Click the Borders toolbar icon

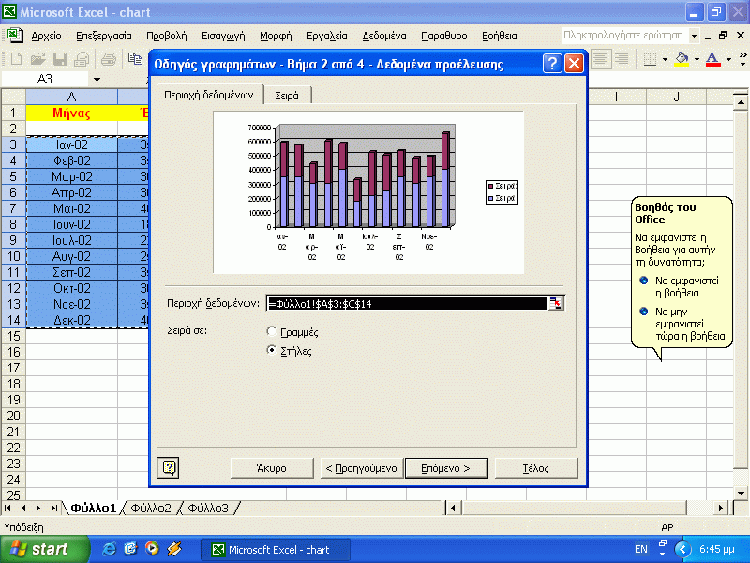(x=650, y=59)
